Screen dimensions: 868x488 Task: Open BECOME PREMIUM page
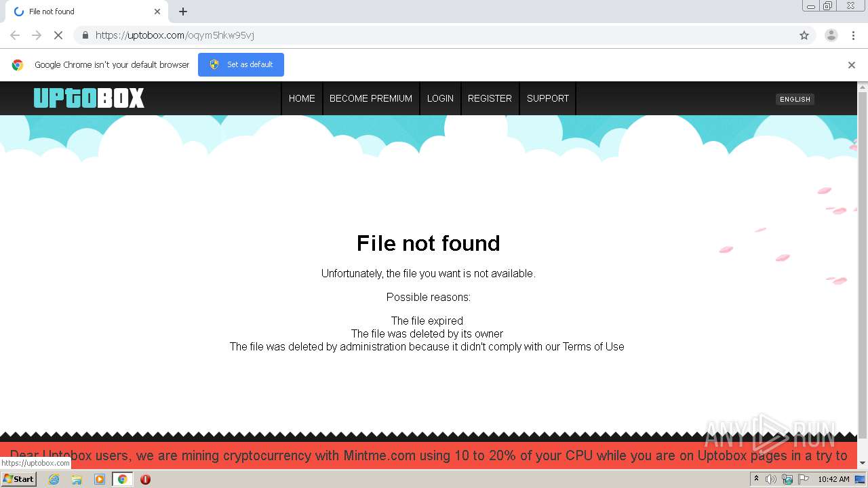(x=371, y=98)
